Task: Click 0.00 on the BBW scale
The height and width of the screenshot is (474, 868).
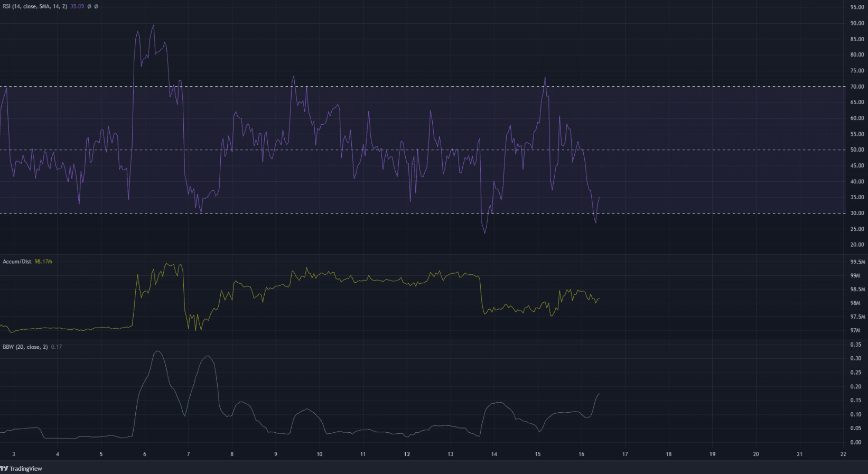Action: (856, 443)
